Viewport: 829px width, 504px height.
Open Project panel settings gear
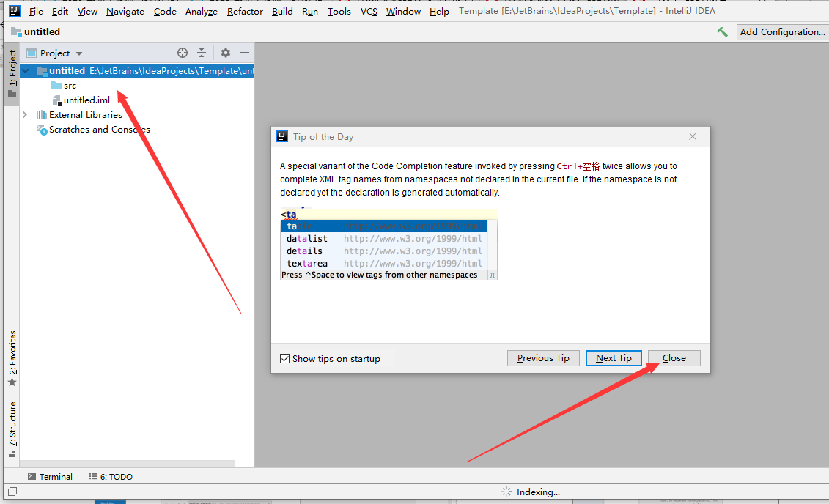(x=226, y=53)
